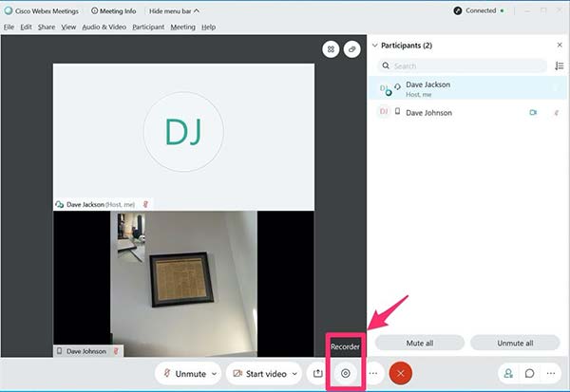Image resolution: width=570 pixels, height=392 pixels.
Task: Click the link icon above the video
Action: (x=351, y=49)
